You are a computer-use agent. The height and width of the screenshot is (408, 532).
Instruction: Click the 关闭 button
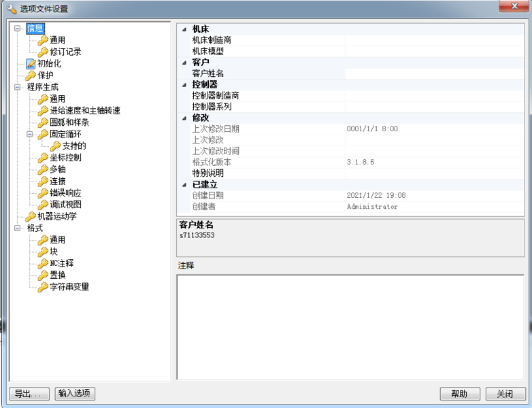coord(505,394)
